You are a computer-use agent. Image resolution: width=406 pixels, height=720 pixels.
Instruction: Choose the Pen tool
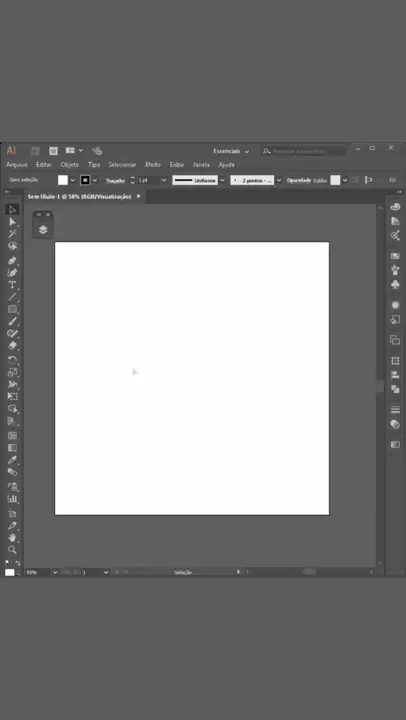tap(12, 260)
